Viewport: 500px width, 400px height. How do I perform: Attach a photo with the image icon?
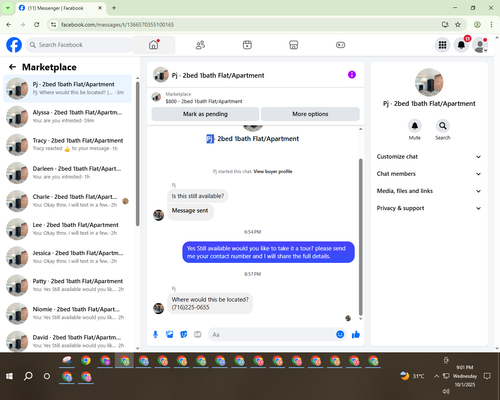170,334
